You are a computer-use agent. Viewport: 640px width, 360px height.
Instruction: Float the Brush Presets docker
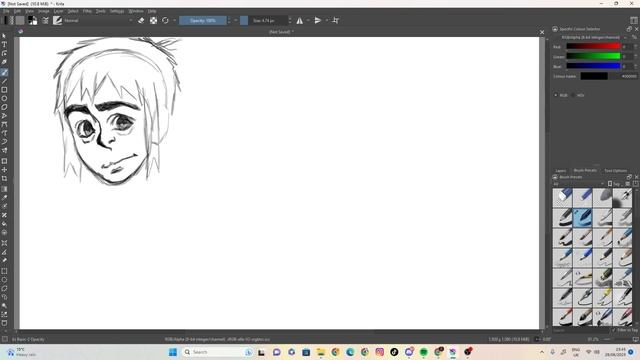coord(629,177)
